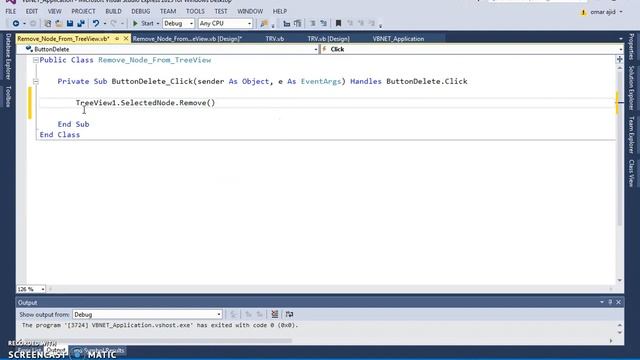Open the tab list overflow dropdown arrow

pos(621,39)
